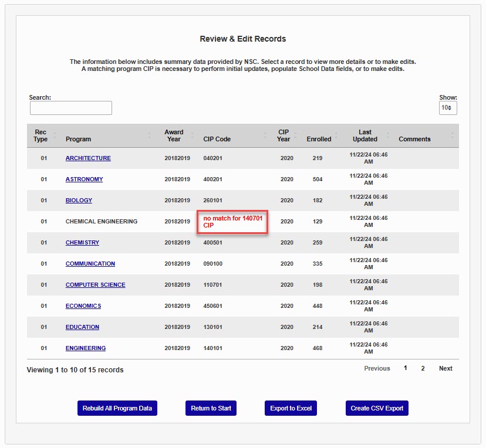Export records using Export to Excel

point(291,408)
